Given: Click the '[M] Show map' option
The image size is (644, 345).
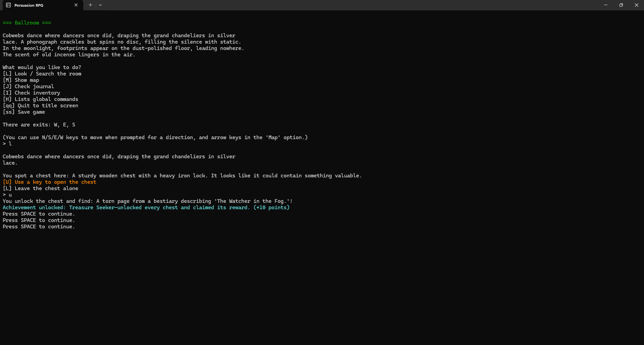Looking at the screenshot, I should [x=21, y=80].
